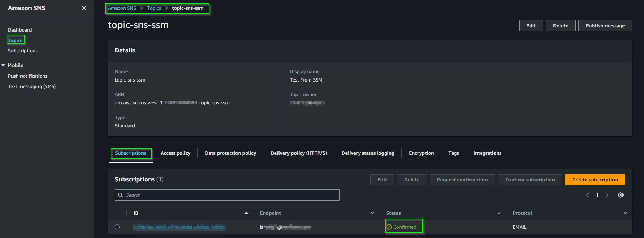
Task: Close the Amazon SNS navigation panel
Action: (84, 8)
